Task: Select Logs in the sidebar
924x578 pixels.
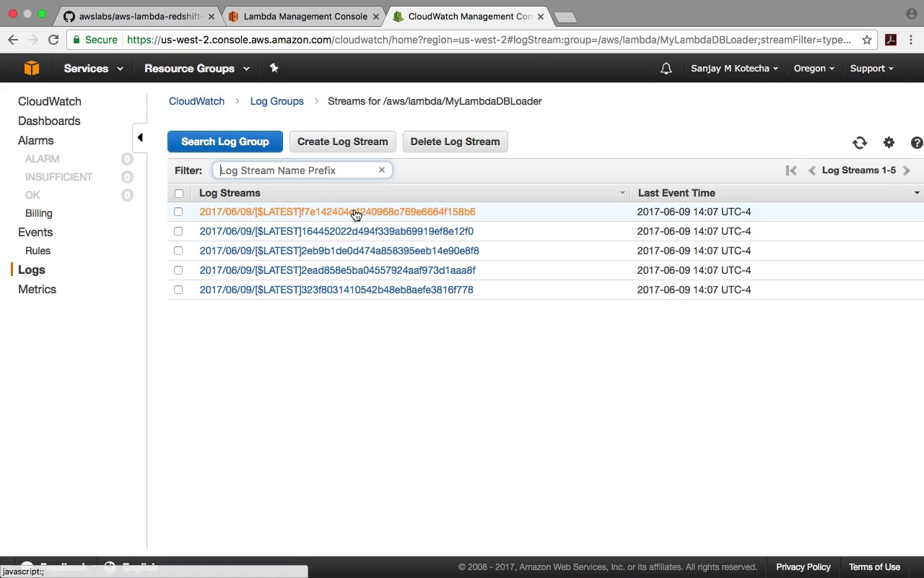Action: (x=32, y=269)
